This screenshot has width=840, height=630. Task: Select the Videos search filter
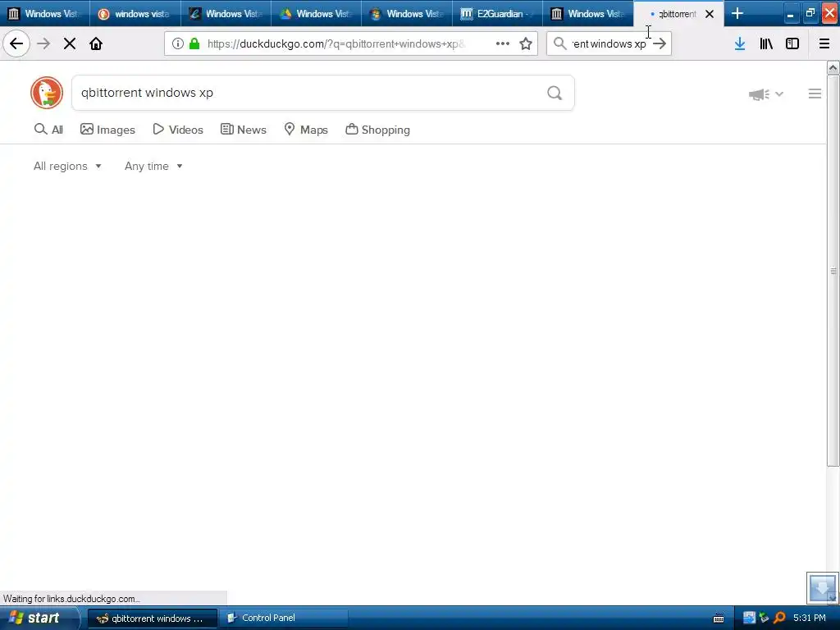pyautogui.click(x=178, y=130)
